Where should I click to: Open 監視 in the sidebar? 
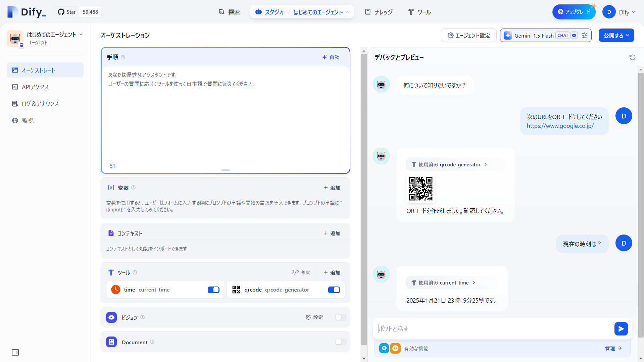pyautogui.click(x=45, y=120)
